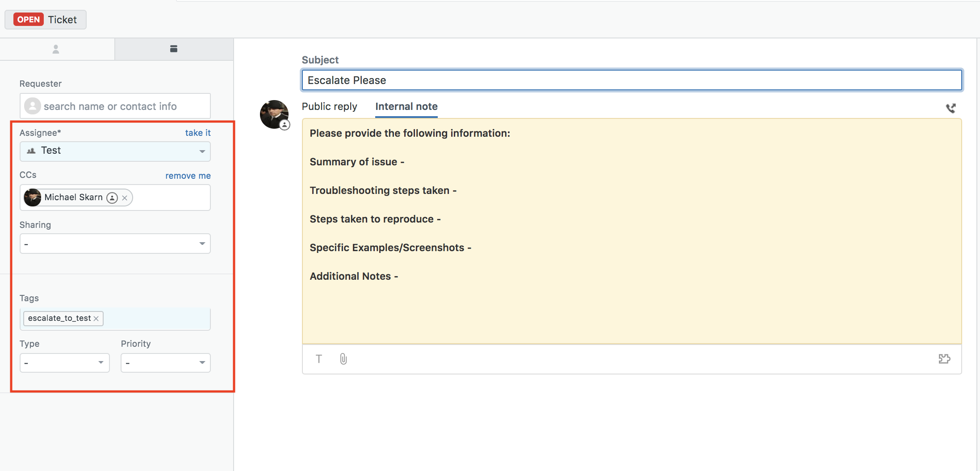Image resolution: width=980 pixels, height=471 pixels.
Task: Click the OPEN Ticket status button
Action: coord(46,20)
